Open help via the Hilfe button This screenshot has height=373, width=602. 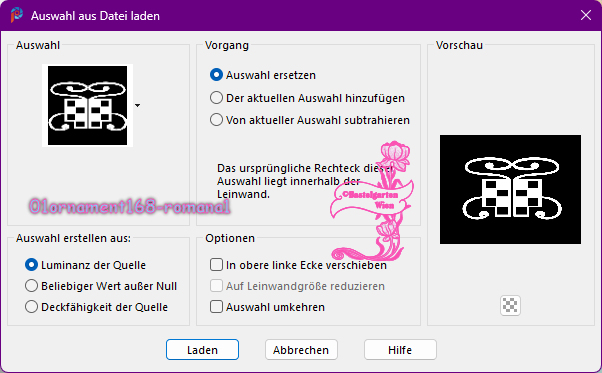(x=400, y=350)
